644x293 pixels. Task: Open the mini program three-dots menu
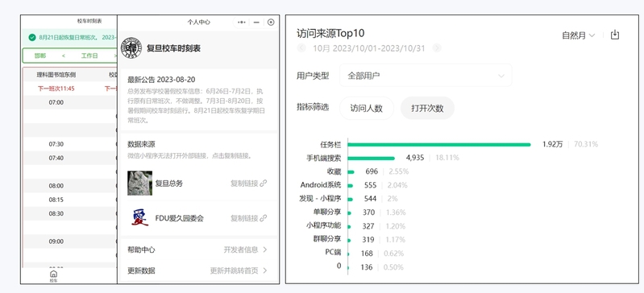click(242, 23)
